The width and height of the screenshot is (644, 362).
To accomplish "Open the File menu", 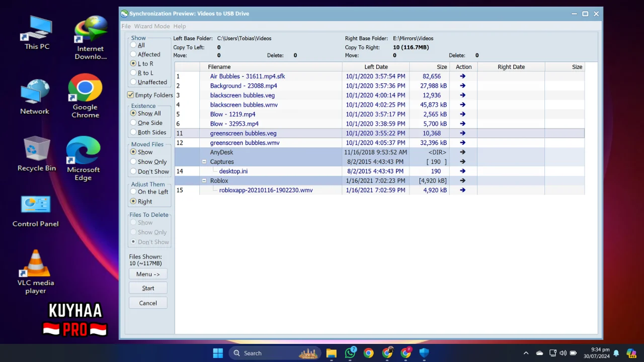I will (126, 26).
